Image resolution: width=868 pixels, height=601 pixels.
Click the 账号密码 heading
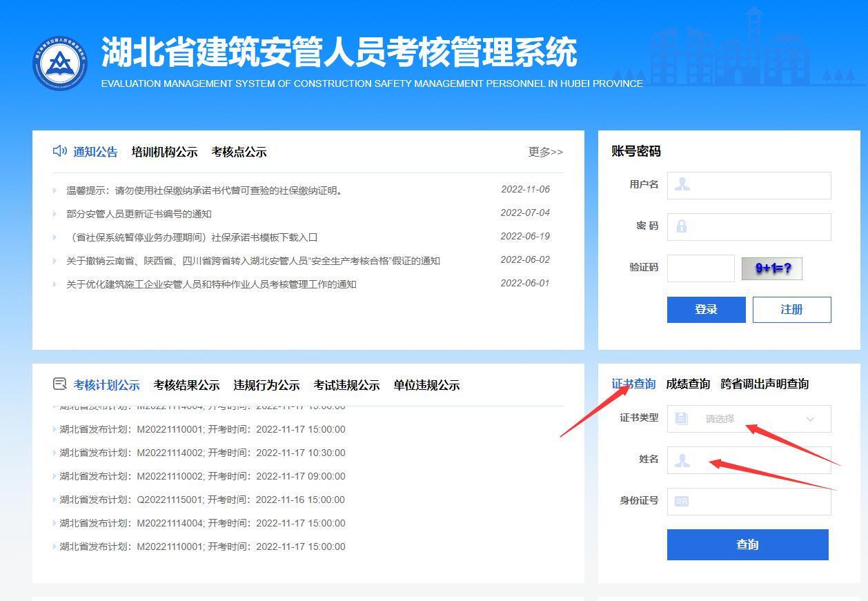coord(636,151)
